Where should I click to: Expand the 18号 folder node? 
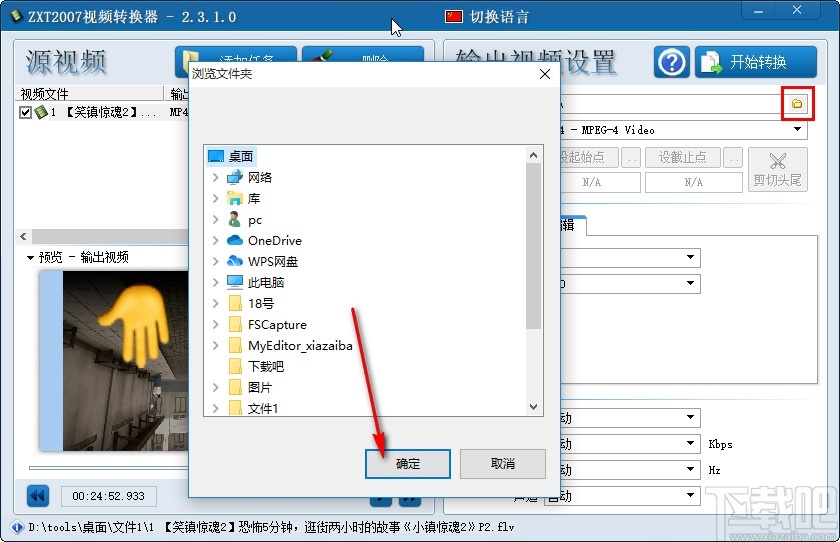(215, 304)
